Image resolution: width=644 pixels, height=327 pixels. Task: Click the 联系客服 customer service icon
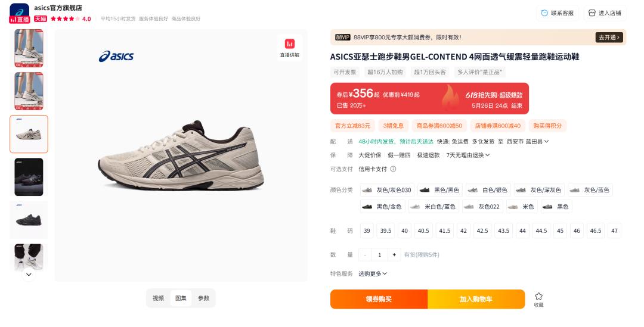(x=544, y=13)
